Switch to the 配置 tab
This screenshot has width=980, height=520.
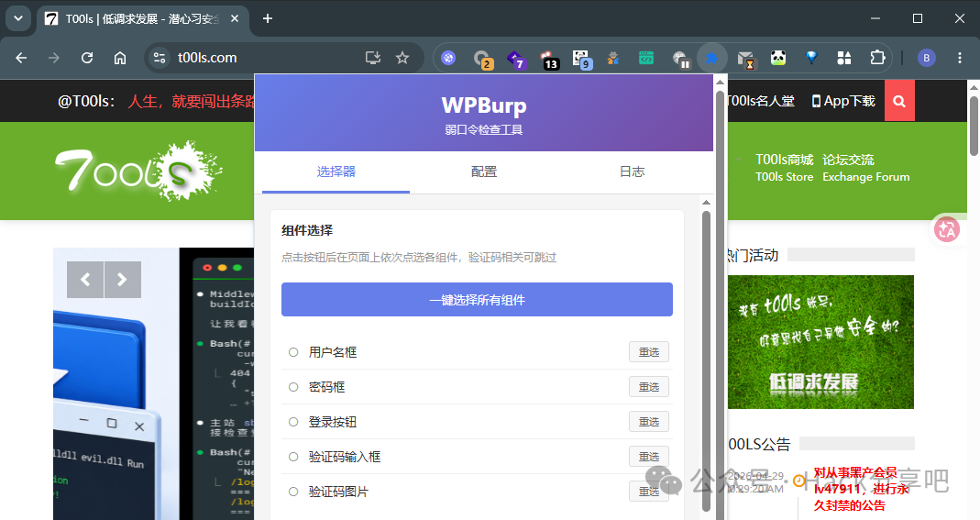point(484,171)
